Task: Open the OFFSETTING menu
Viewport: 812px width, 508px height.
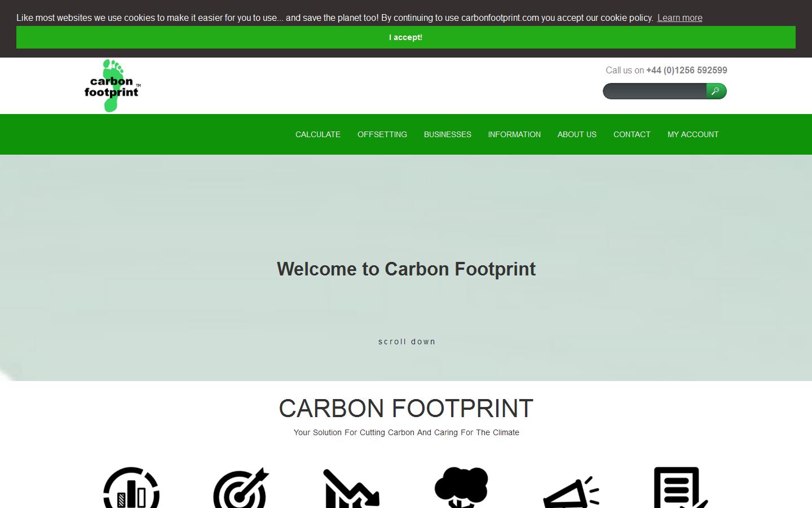Action: (x=382, y=134)
